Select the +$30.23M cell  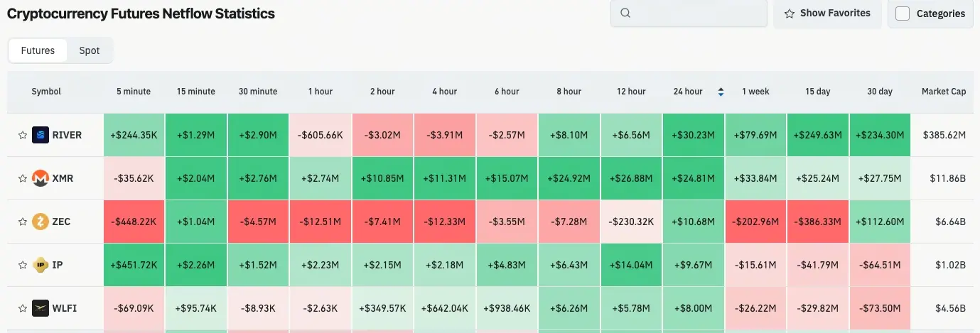[693, 135]
